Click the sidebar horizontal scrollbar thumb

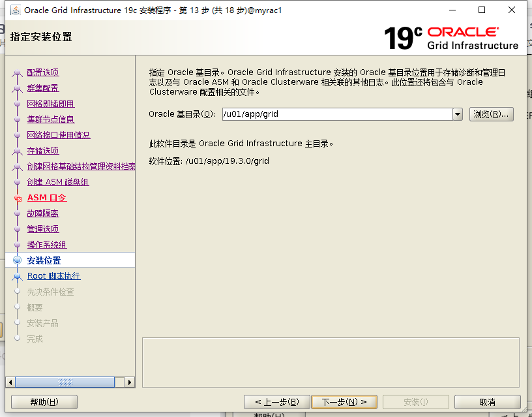click(x=65, y=382)
